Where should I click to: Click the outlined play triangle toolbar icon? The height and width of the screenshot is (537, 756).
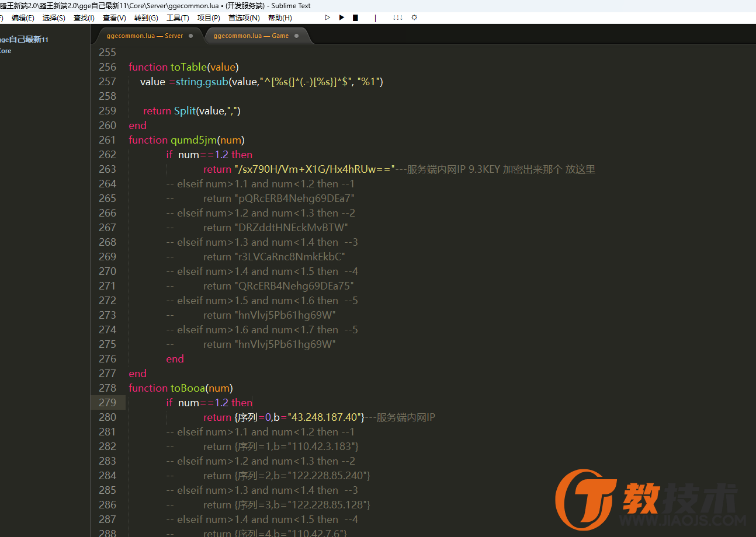[x=328, y=18]
